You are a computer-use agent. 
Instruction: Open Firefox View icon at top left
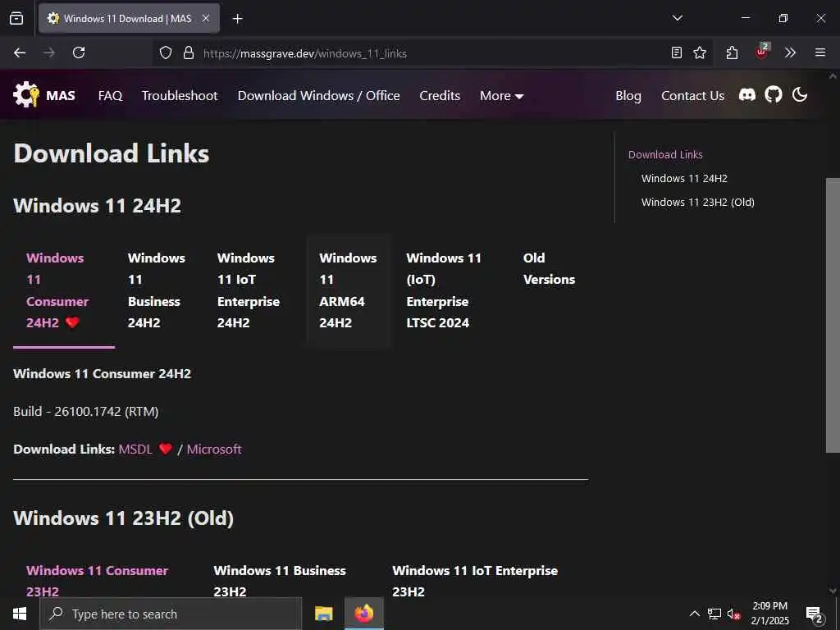[16, 18]
